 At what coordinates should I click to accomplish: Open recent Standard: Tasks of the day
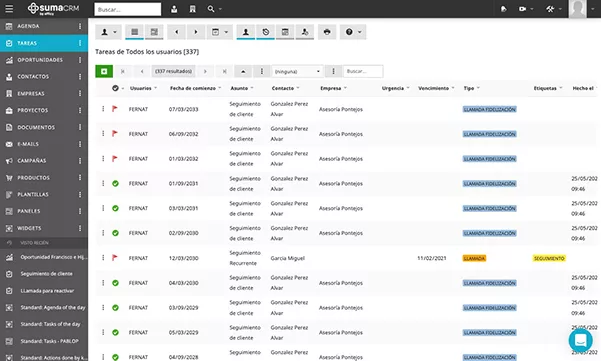pyautogui.click(x=50, y=324)
